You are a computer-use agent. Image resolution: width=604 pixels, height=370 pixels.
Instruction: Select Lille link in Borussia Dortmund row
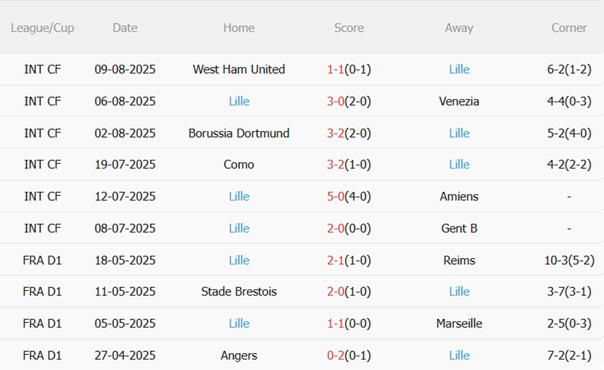coord(459,133)
